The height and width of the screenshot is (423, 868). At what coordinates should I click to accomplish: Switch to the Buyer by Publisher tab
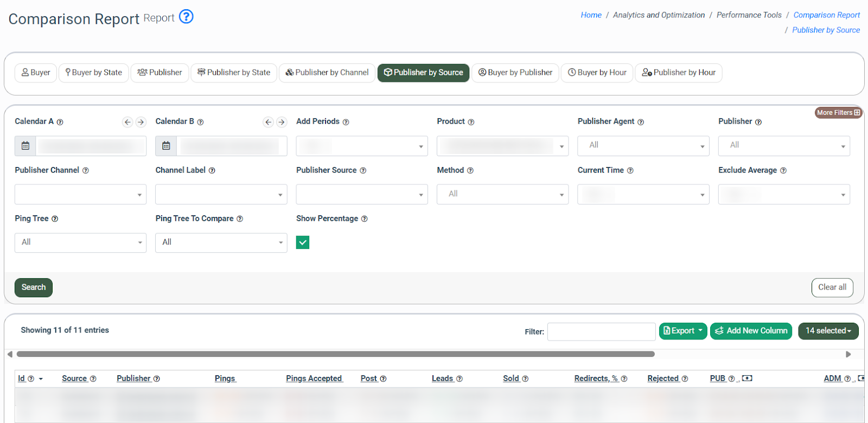[x=515, y=73]
